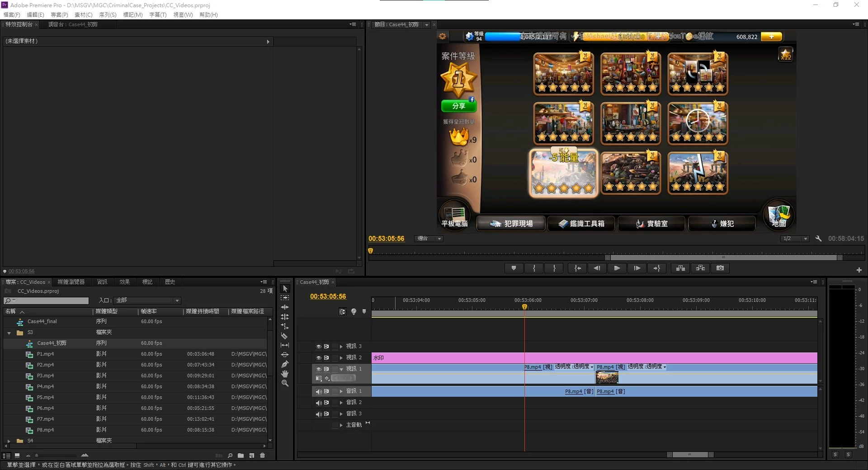The width and height of the screenshot is (868, 470).
Task: Switch to the 歷史 tab
Action: (170, 282)
